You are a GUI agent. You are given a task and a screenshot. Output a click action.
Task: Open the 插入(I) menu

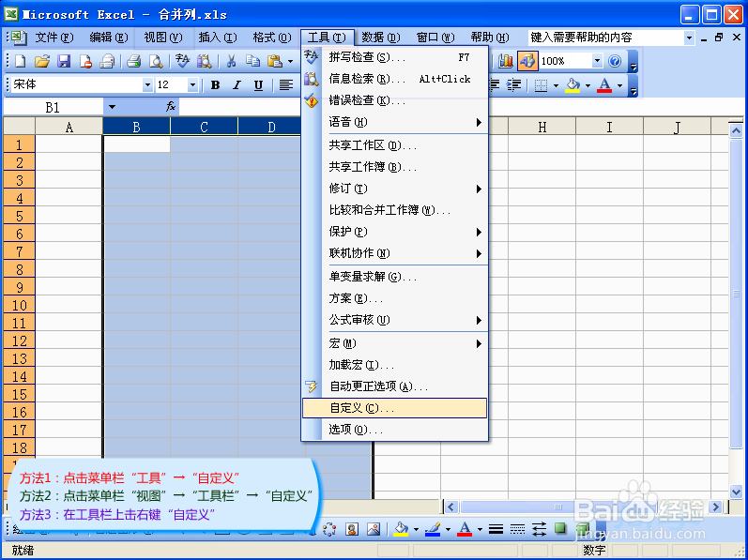218,38
